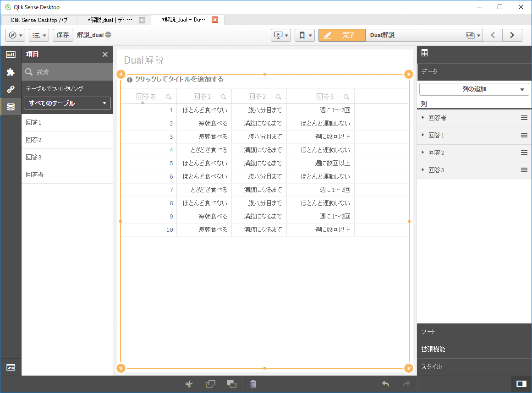Click the drag handle of 回答者 column
This screenshot has height=393, width=532.
(524, 118)
